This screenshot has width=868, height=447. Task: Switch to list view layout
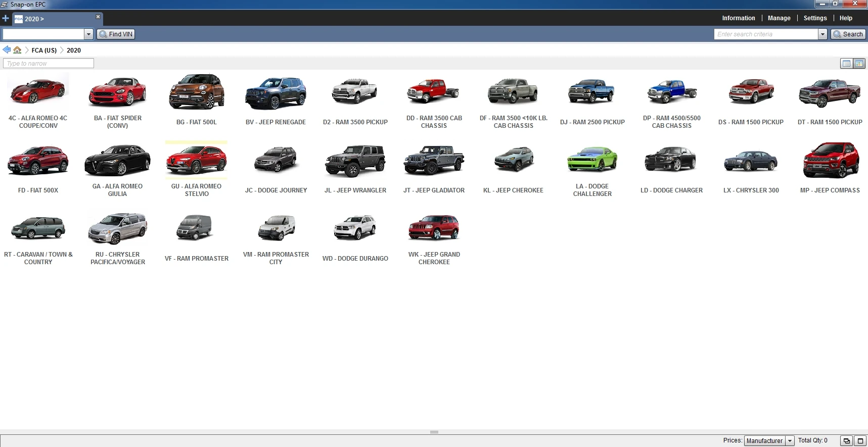coord(846,64)
